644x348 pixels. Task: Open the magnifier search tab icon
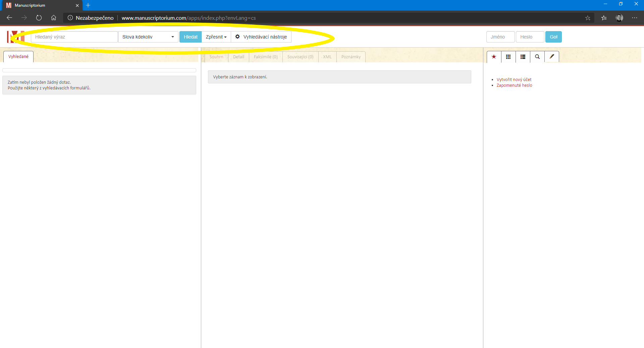pyautogui.click(x=537, y=57)
